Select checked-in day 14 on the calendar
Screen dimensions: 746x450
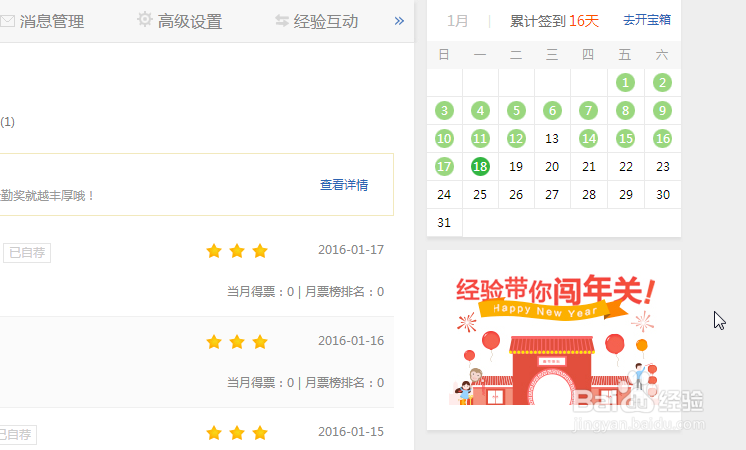pos(589,138)
